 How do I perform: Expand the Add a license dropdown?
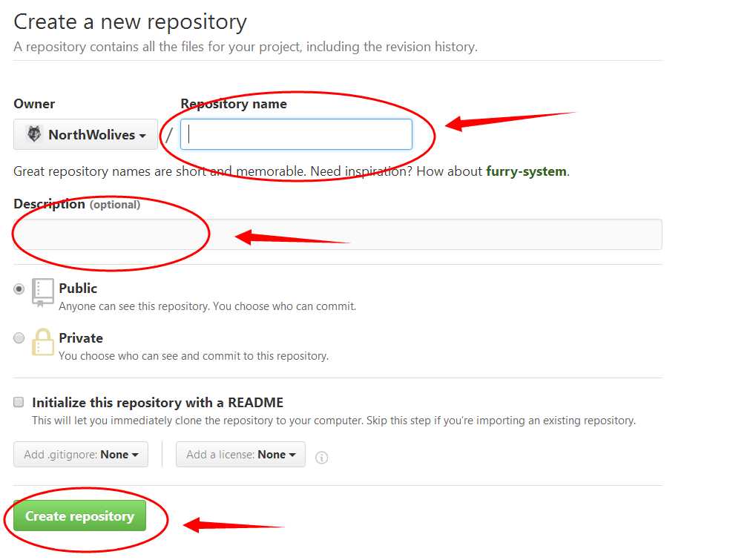point(240,455)
